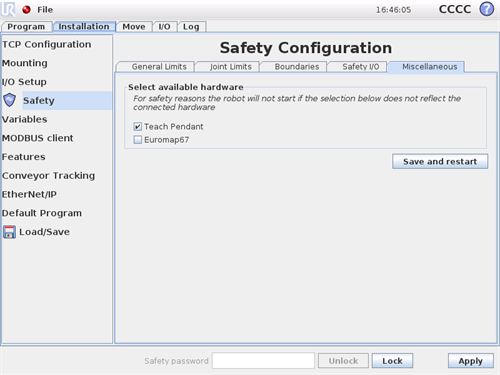Click the Lock button
Screen dimensions: 500x375
(x=392, y=361)
